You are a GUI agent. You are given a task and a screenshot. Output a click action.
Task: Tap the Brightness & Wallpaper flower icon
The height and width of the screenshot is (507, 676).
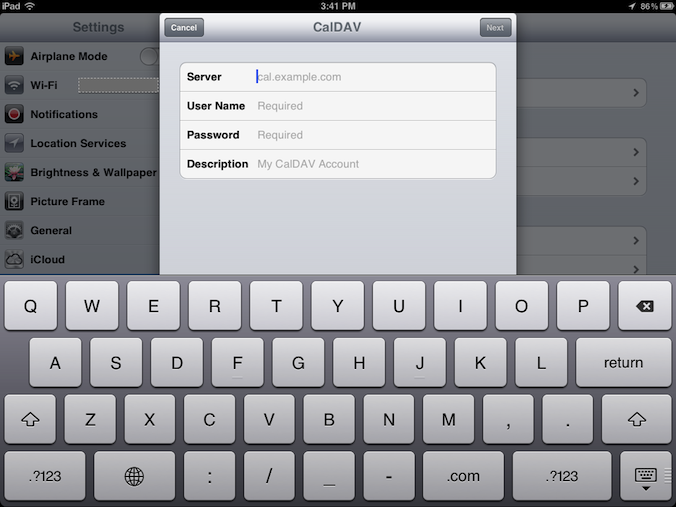(x=14, y=172)
